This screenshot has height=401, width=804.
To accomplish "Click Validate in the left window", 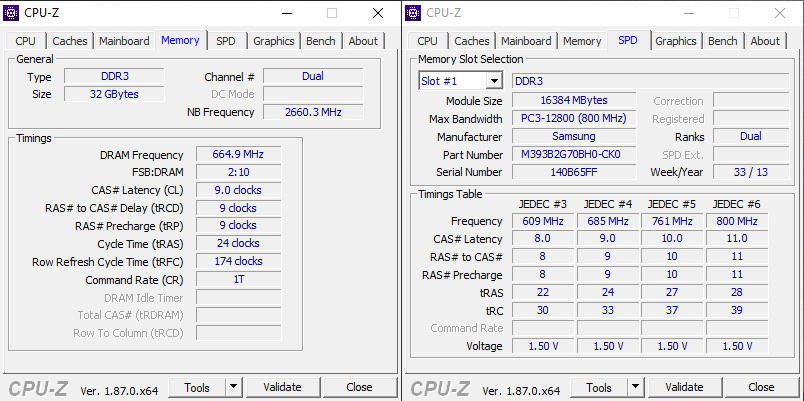I will click(x=283, y=387).
